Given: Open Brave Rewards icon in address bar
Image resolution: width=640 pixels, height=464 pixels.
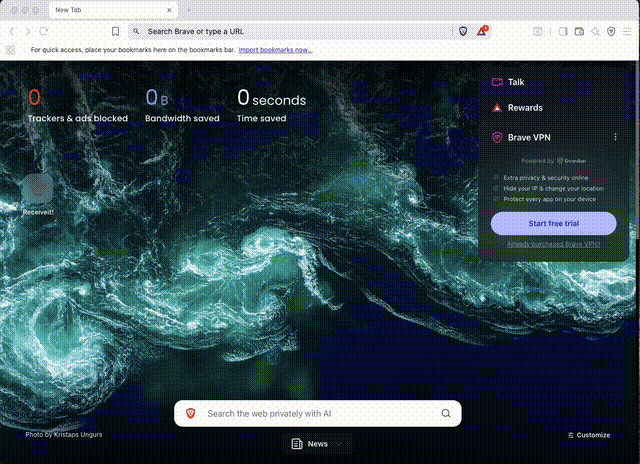Looking at the screenshot, I should (x=482, y=32).
